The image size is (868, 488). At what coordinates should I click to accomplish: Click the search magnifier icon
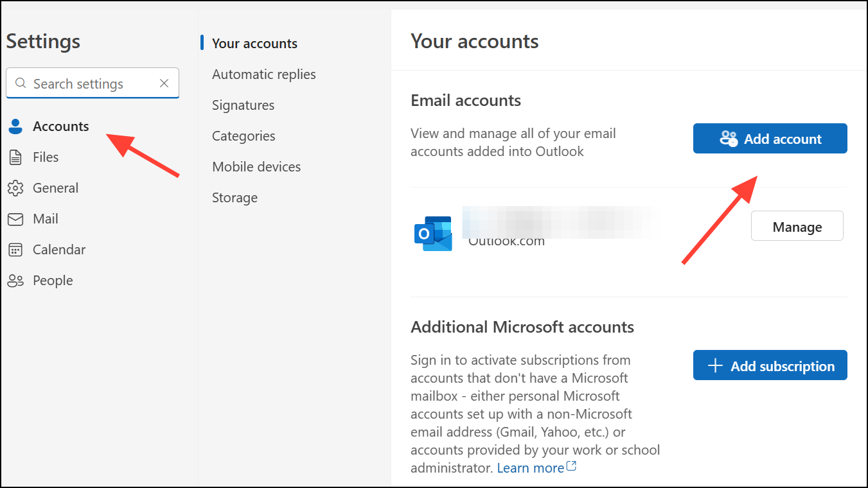pos(21,83)
